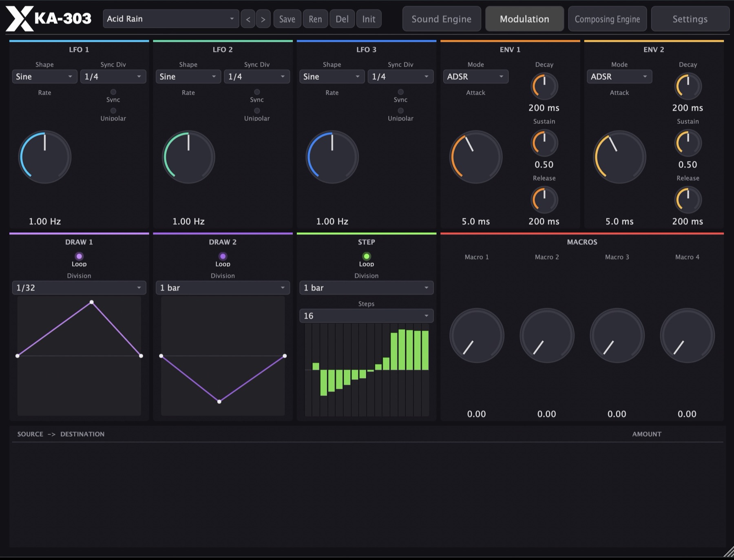Delete preset with Del button
This screenshot has width=734, height=560.
click(x=342, y=19)
